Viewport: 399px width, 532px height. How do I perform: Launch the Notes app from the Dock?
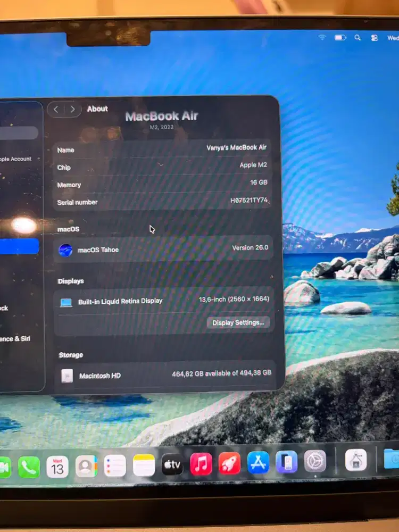(x=144, y=465)
